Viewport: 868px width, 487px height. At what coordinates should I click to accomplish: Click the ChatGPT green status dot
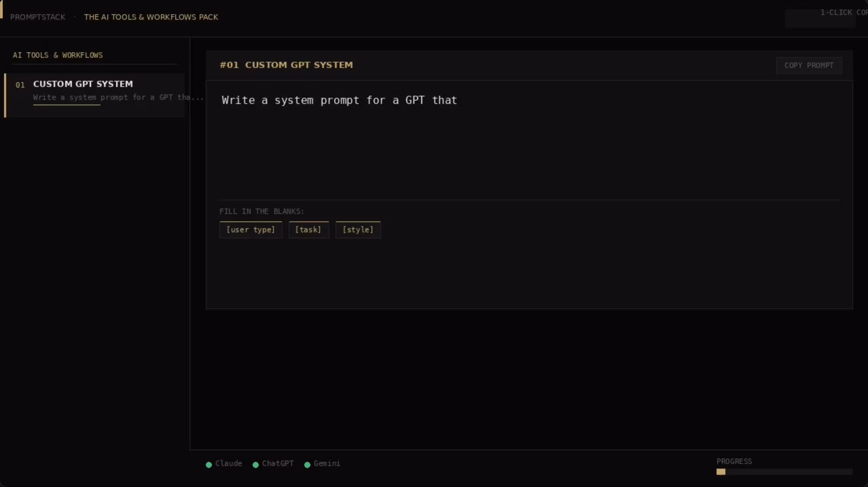click(x=256, y=465)
